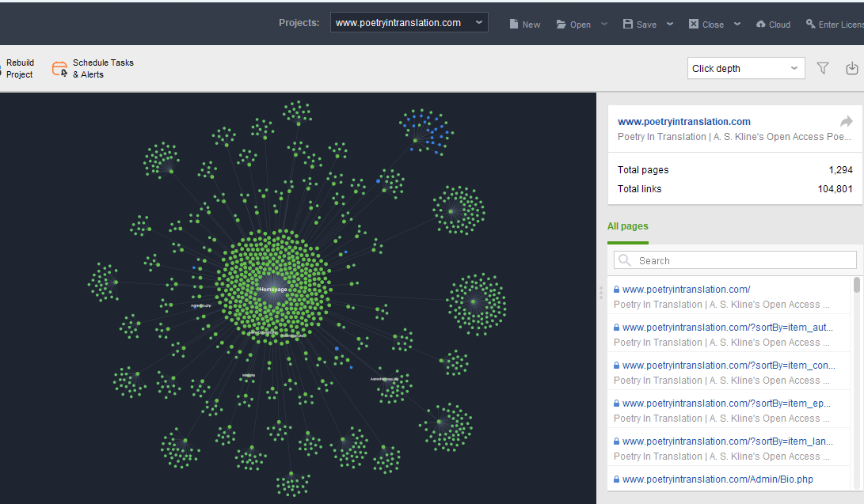The height and width of the screenshot is (504, 864).
Task: Expand the Save dropdown arrow
Action: [x=670, y=24]
